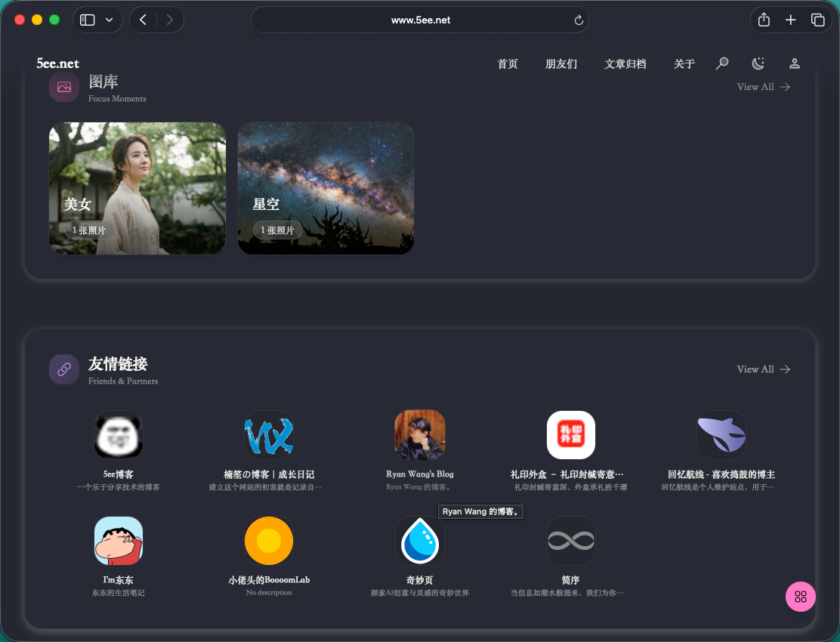Click View All for 友情链接

(763, 369)
